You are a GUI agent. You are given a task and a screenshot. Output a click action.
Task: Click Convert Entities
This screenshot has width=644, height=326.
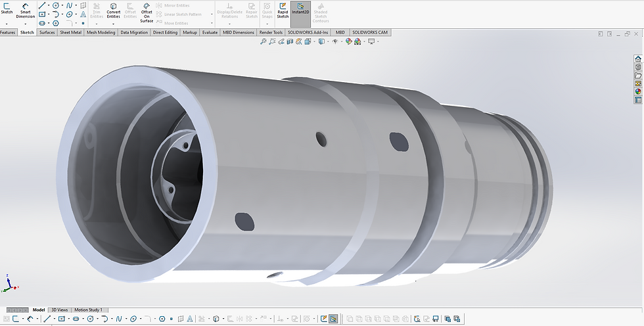pyautogui.click(x=113, y=11)
